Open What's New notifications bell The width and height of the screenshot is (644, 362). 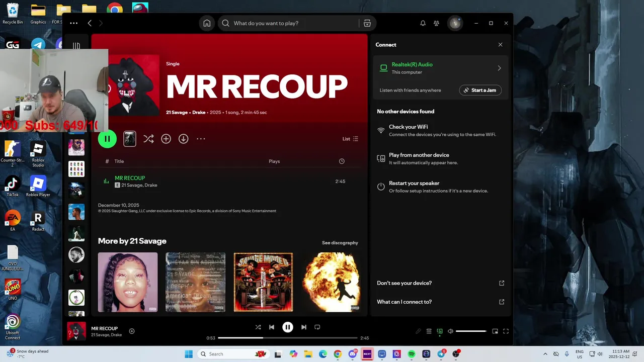423,23
